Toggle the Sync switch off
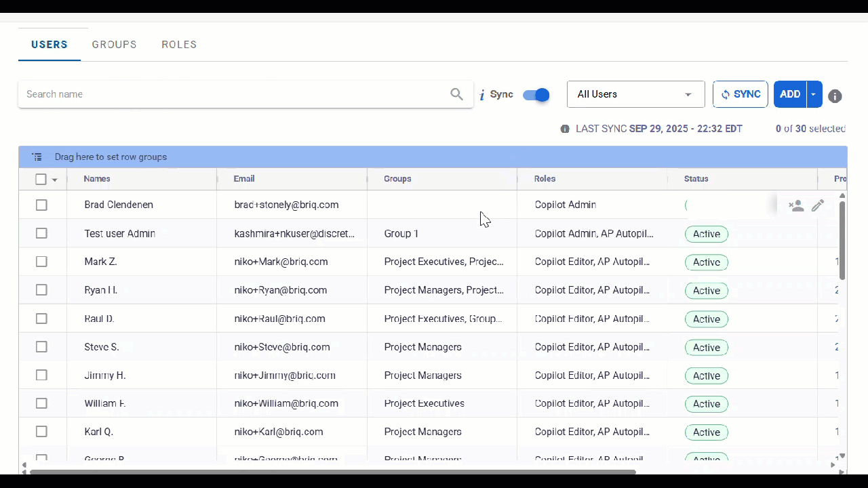This screenshot has width=868, height=488. [536, 95]
